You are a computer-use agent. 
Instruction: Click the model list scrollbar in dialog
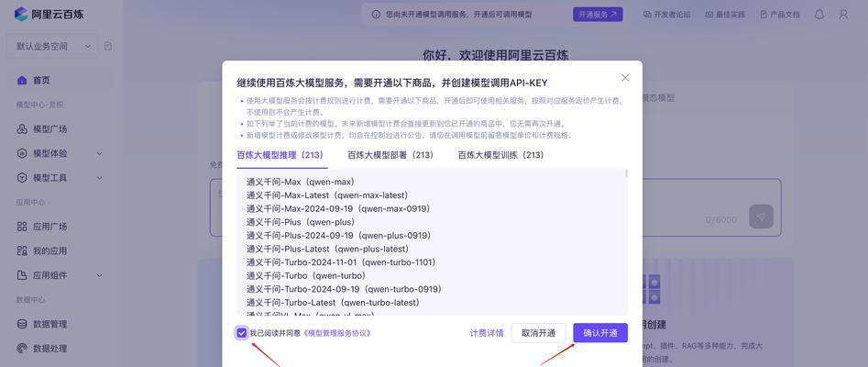point(626,173)
